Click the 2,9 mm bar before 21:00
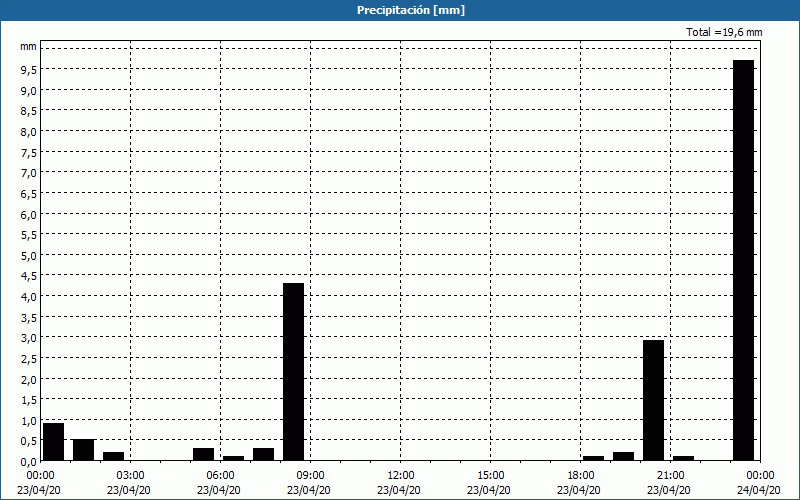 click(654, 401)
